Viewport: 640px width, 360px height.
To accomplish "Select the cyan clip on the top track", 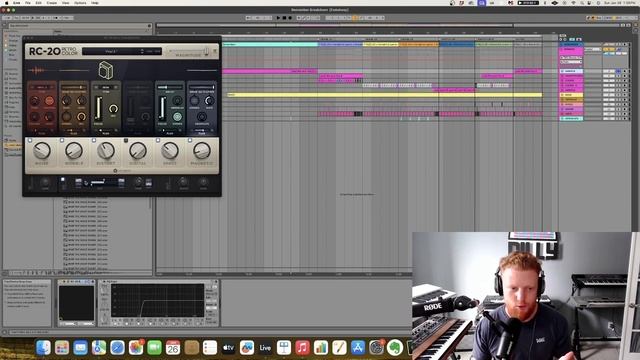I will pyautogui.click(x=270, y=44).
